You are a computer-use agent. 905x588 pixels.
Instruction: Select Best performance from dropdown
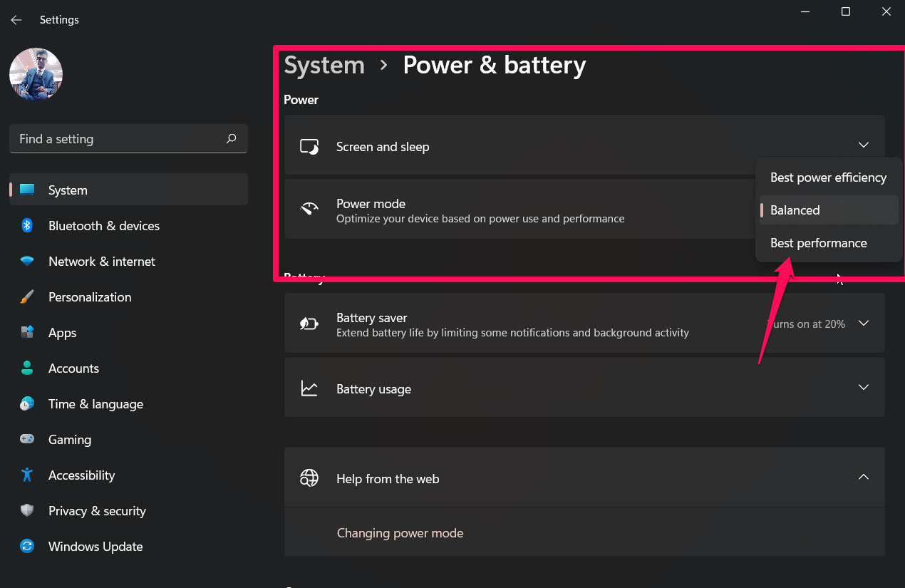click(x=818, y=243)
